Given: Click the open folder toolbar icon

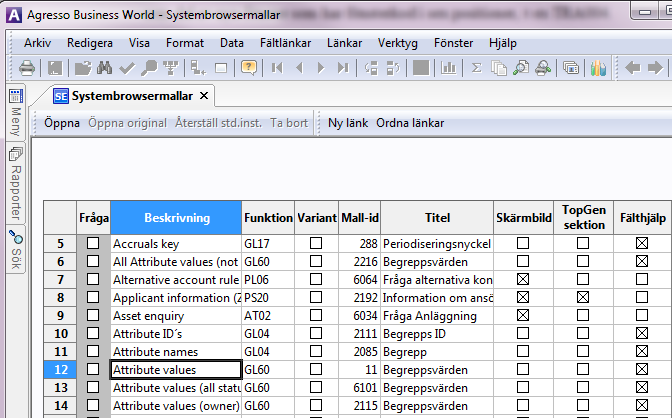Looking at the screenshot, I should 83,68.
